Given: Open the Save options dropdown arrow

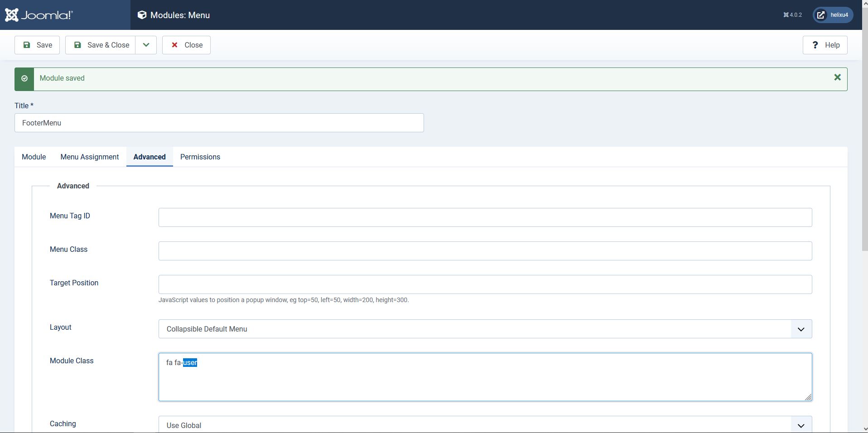Looking at the screenshot, I should pyautogui.click(x=145, y=45).
